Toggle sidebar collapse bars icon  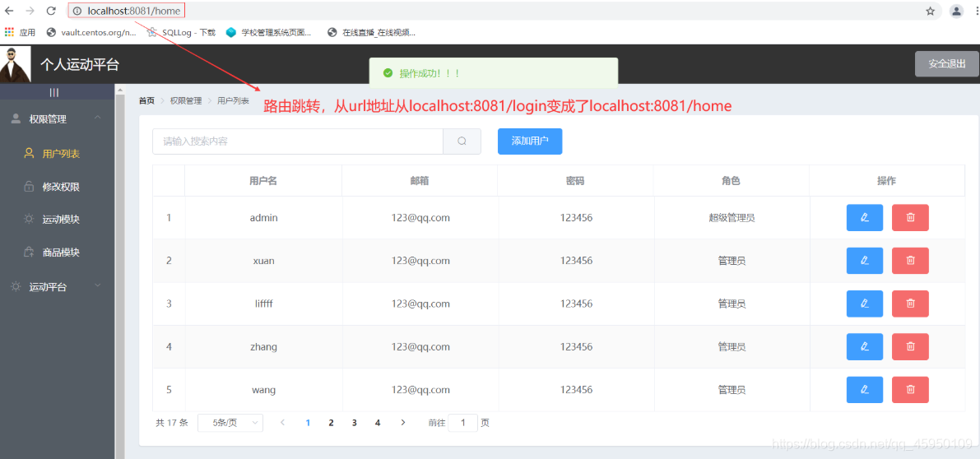coord(54,92)
